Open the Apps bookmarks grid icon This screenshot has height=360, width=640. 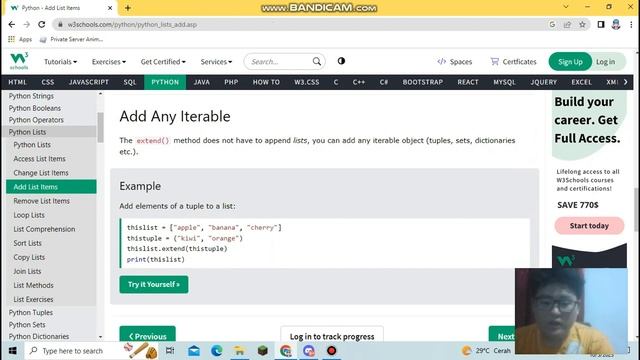(11, 39)
